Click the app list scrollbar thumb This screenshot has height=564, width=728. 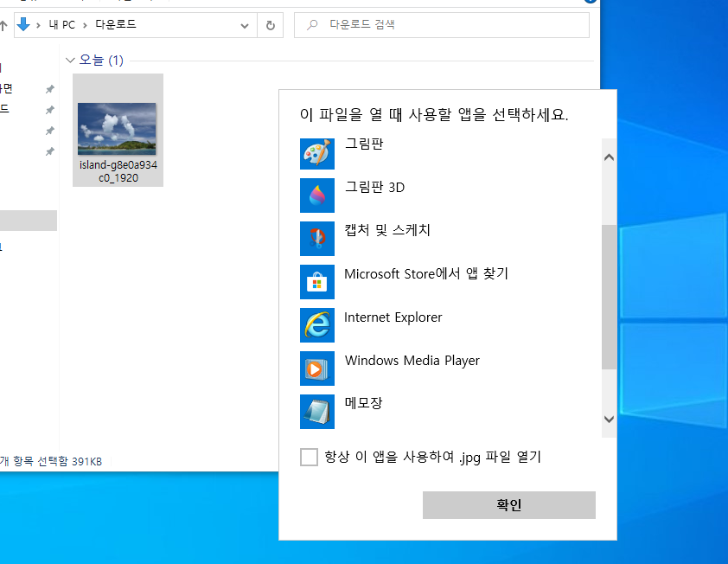point(609,297)
